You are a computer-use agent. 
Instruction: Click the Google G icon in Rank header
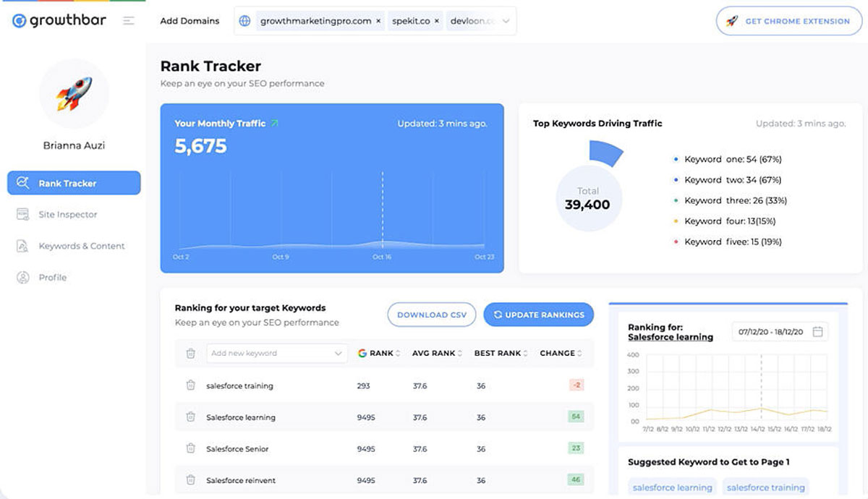pos(362,354)
